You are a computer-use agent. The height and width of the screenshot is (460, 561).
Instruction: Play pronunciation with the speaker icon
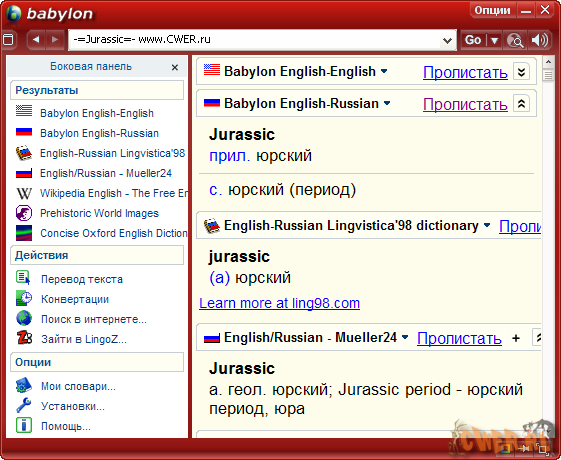540,40
